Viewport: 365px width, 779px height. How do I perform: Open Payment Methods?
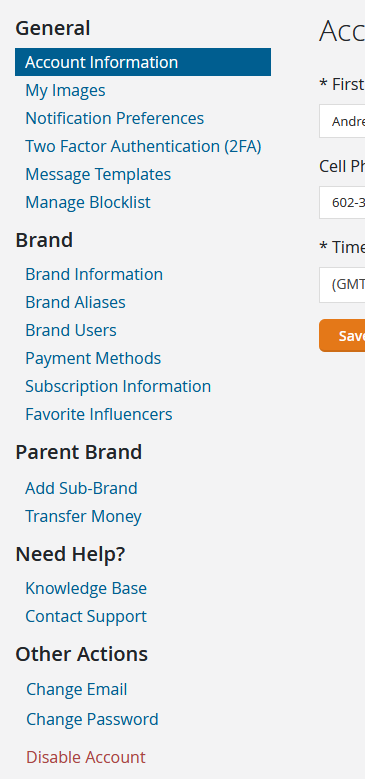[x=93, y=358]
